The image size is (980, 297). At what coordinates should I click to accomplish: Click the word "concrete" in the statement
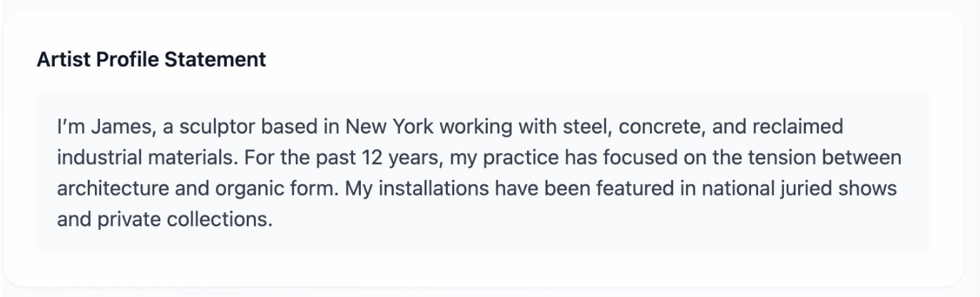pyautogui.click(x=654, y=127)
